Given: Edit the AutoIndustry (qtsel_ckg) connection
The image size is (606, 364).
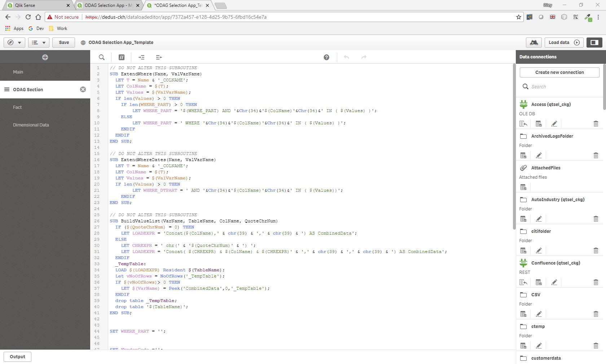Looking at the screenshot, I should [539, 219].
